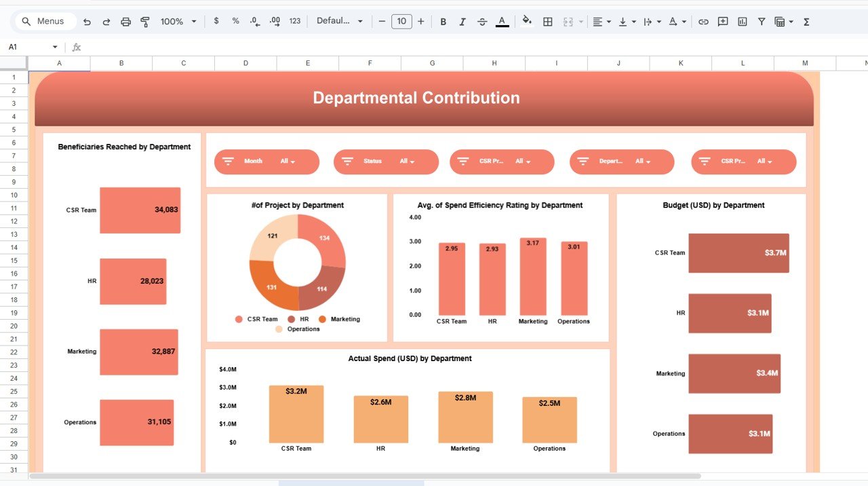Open the fill color picker
The width and height of the screenshot is (868, 486).
point(527,22)
